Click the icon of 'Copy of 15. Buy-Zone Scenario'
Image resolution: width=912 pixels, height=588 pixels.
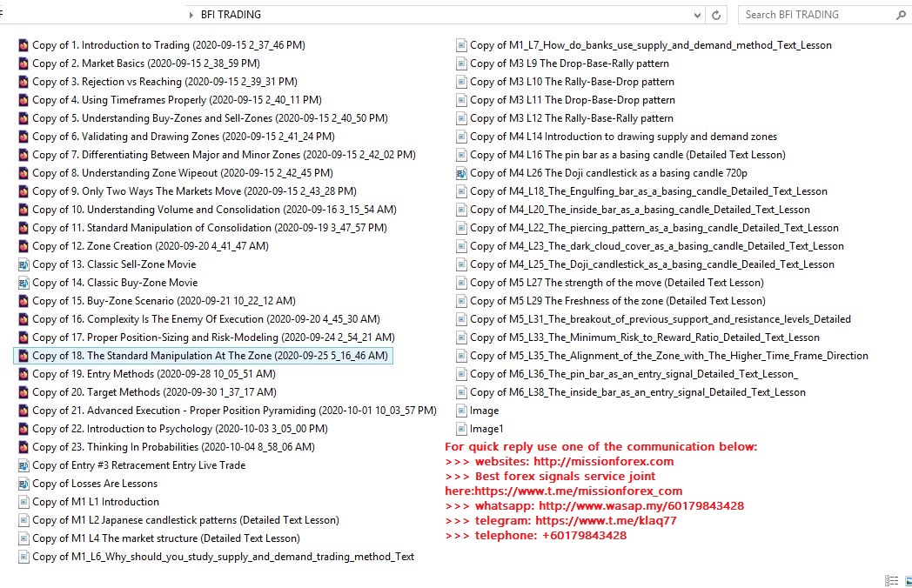point(23,301)
